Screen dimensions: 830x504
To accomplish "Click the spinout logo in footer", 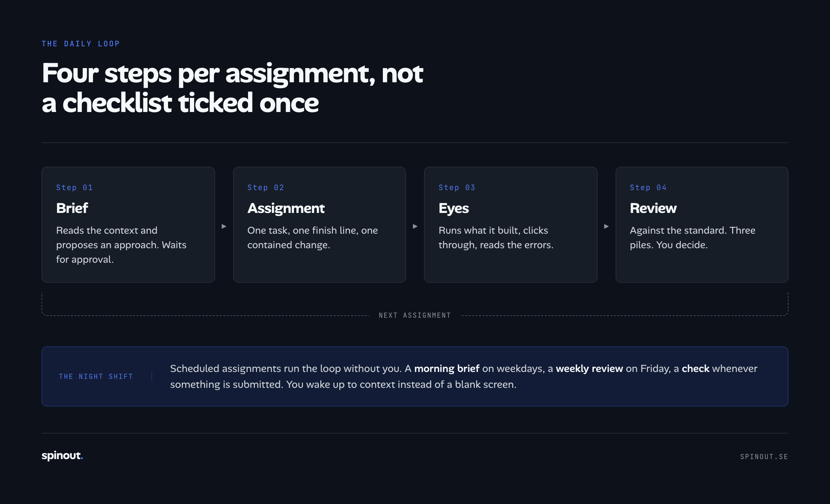I will [x=62, y=456].
